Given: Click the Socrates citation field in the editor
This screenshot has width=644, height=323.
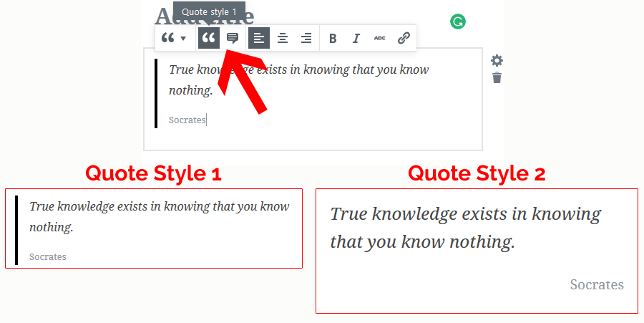Looking at the screenshot, I should [187, 120].
